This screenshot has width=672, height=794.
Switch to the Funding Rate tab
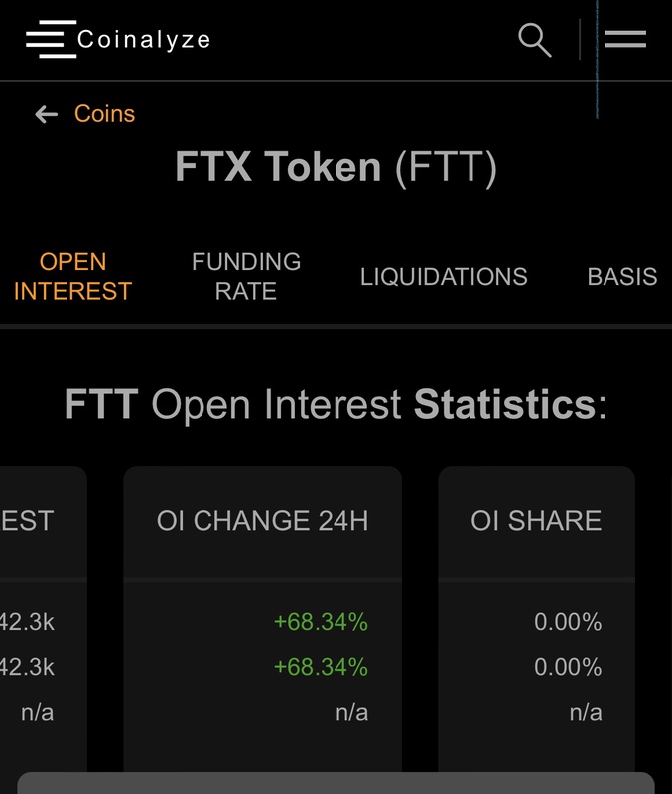[x=246, y=277]
